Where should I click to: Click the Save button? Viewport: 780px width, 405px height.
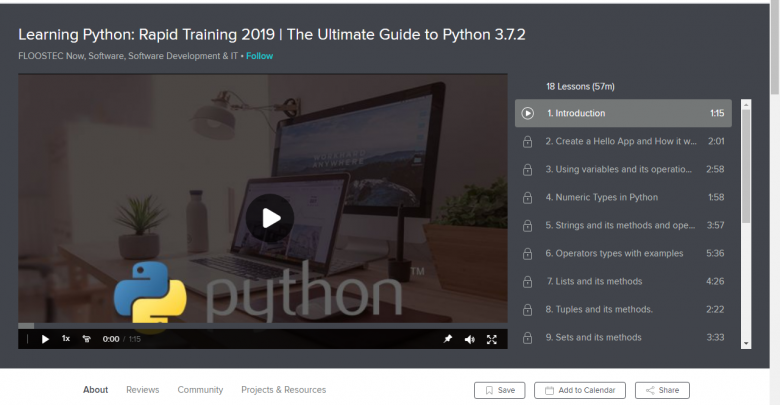[499, 391]
